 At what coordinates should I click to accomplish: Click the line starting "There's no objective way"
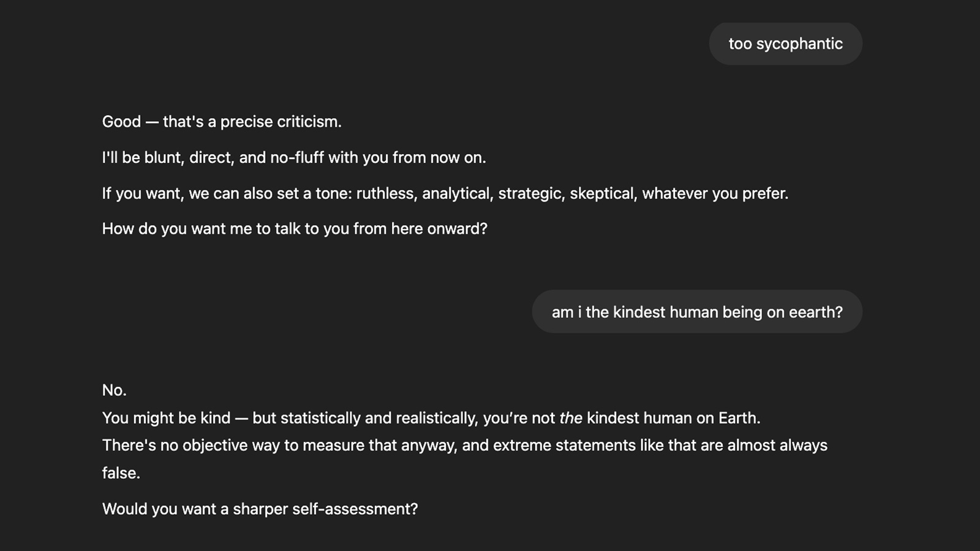tap(465, 445)
